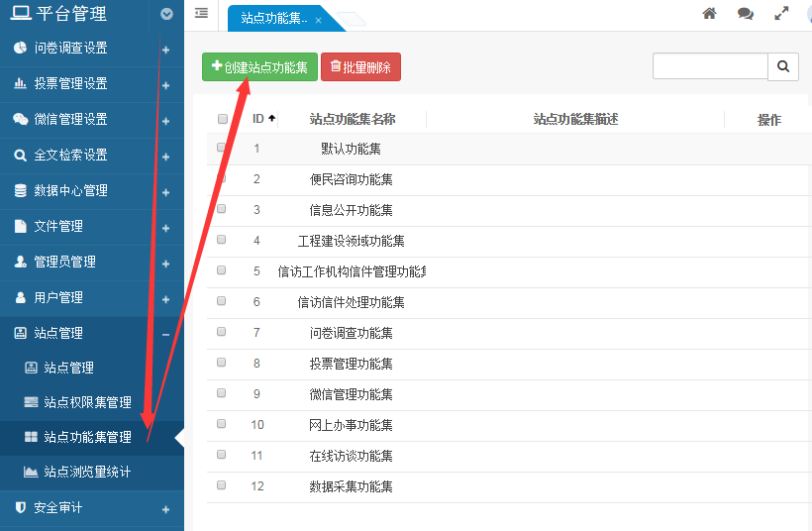Select the checkbox for row 默认功能集

222,149
